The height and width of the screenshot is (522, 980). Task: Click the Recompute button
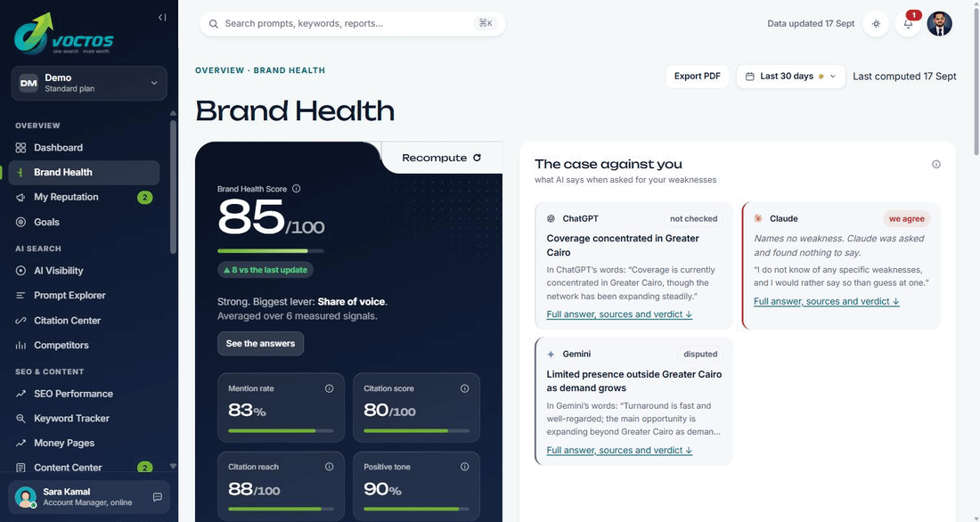point(442,159)
